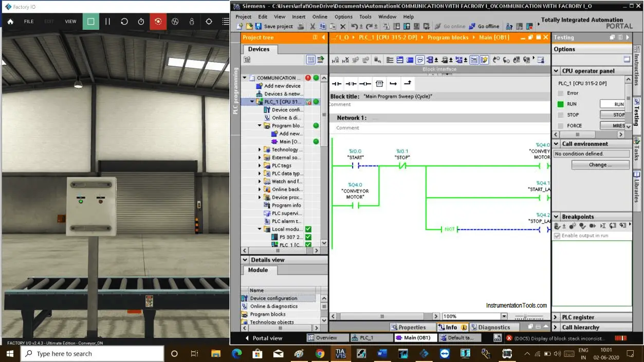The image size is (644, 362).
Task: Click Save project button
Action: (x=275, y=26)
